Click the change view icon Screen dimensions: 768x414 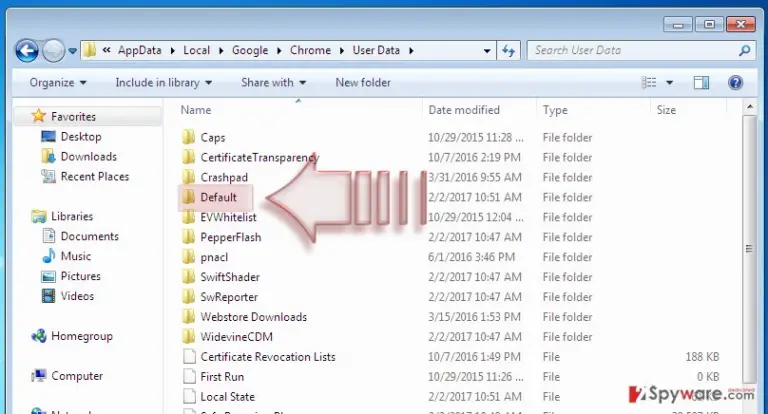tap(648, 82)
